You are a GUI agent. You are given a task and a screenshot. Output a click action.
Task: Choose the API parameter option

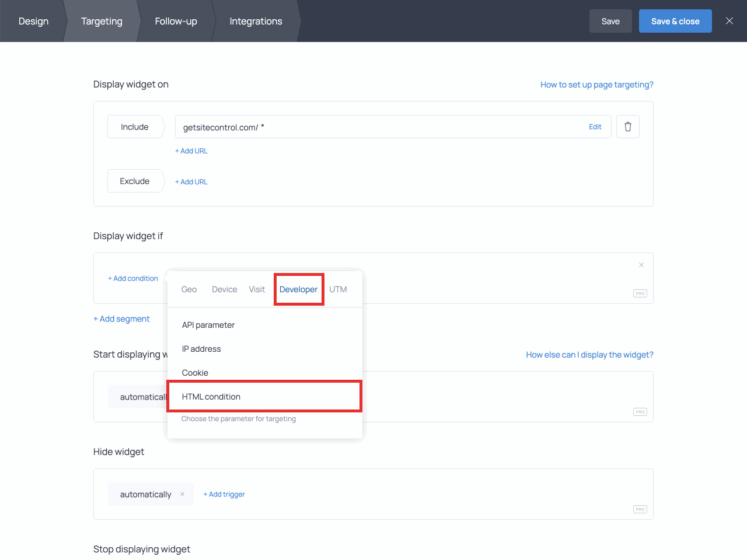(208, 325)
